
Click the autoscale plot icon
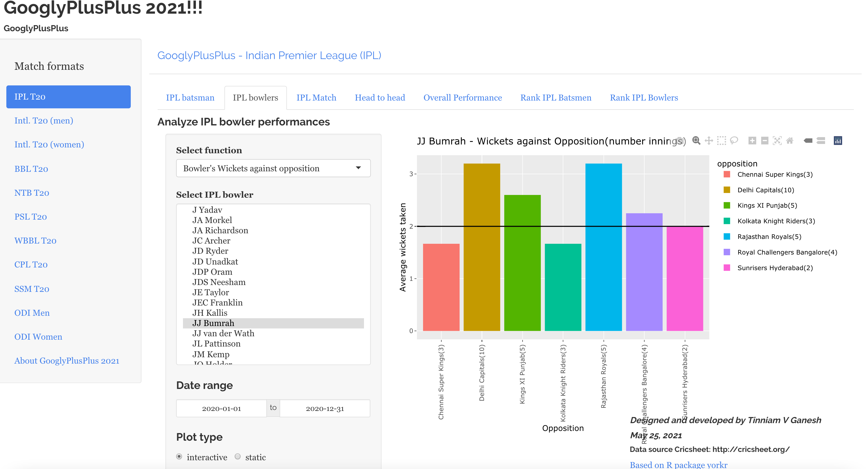tap(777, 141)
